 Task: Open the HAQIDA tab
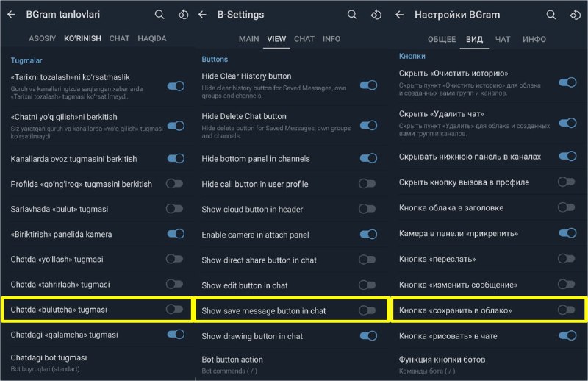[x=152, y=38]
